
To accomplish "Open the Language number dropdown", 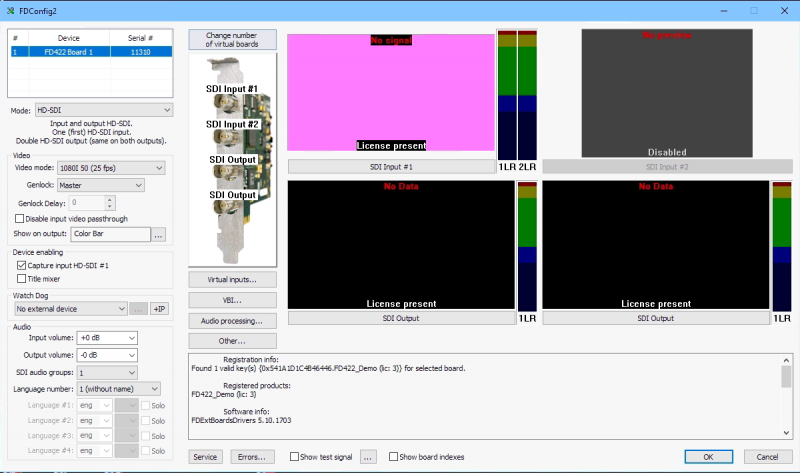I will 118,389.
